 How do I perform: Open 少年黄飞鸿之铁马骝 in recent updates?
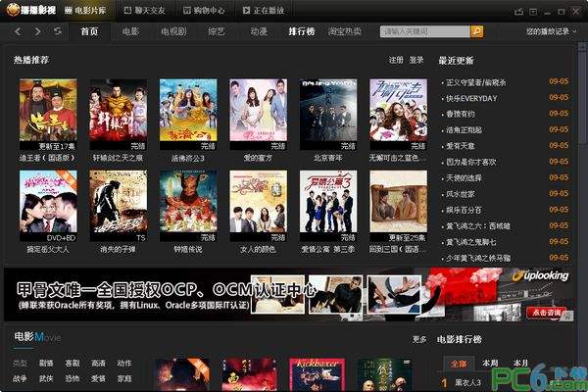478,258
